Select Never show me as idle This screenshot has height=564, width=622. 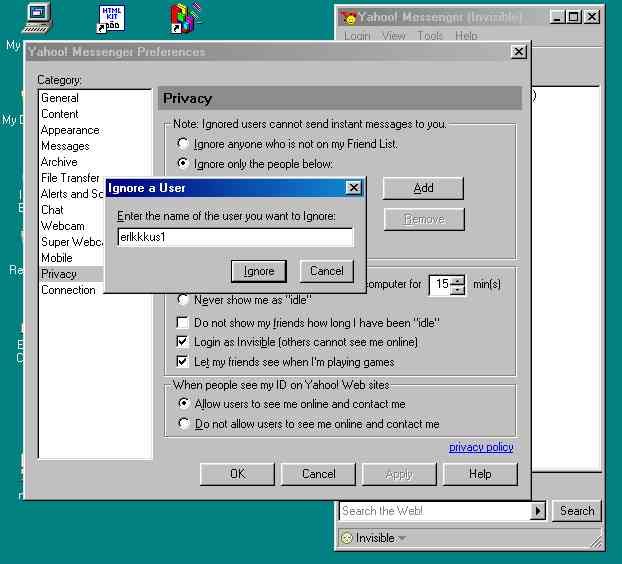183,300
